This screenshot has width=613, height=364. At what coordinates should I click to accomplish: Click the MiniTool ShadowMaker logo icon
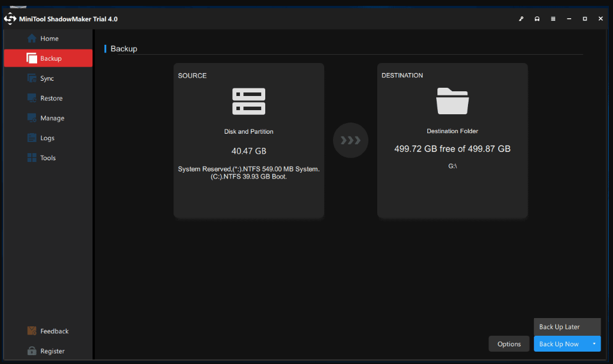click(x=10, y=19)
